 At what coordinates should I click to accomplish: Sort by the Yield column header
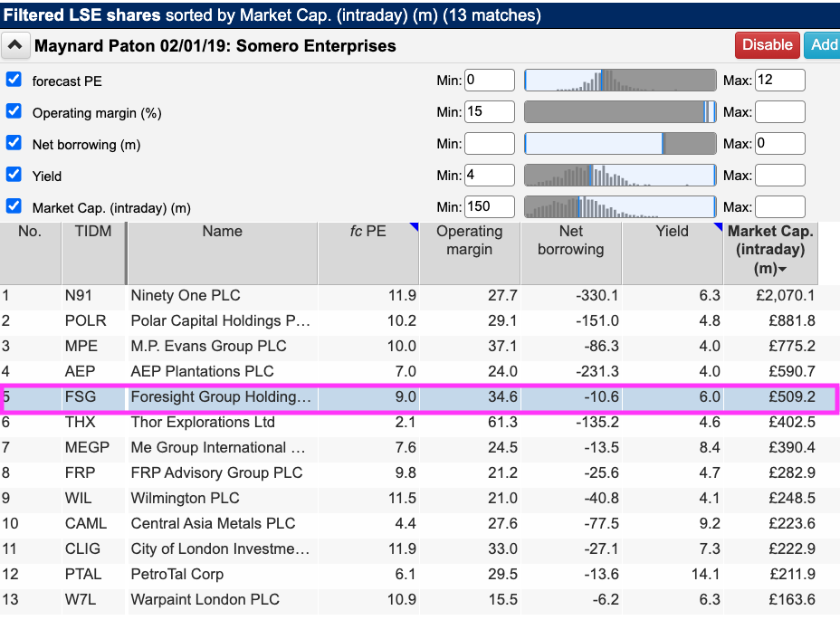click(673, 253)
